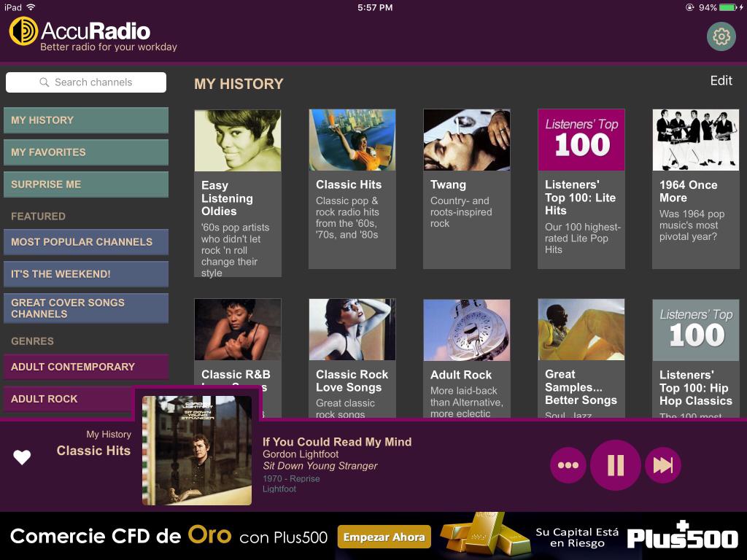The width and height of the screenshot is (747, 560).
Task: Open Great Cover Songs Channels
Action: point(86,308)
